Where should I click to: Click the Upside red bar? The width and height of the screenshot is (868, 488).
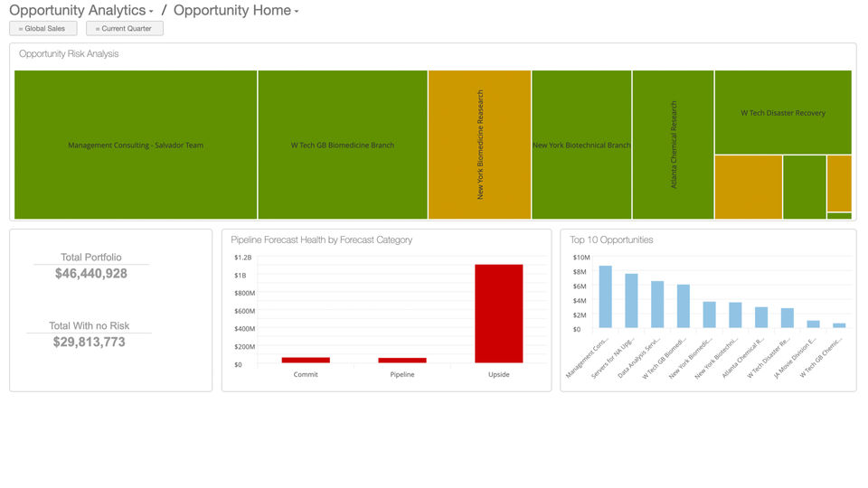tap(499, 314)
